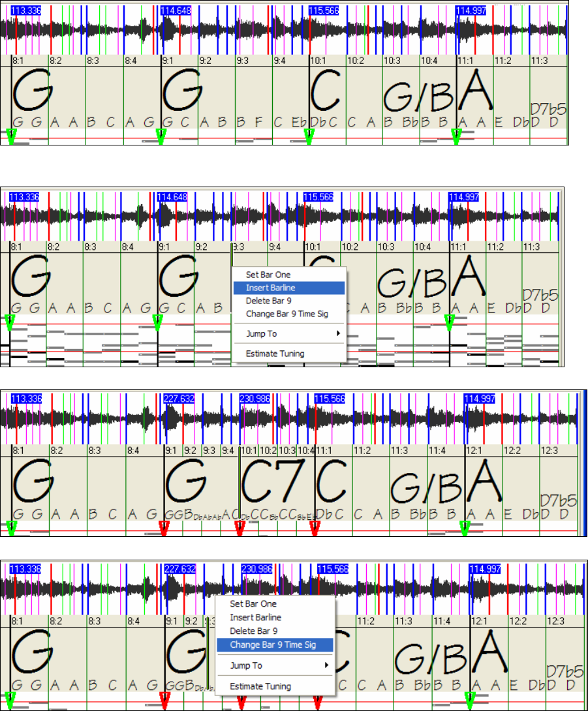
Task: Select highlighted Insert Barline in upper context menu
Action: (289, 288)
